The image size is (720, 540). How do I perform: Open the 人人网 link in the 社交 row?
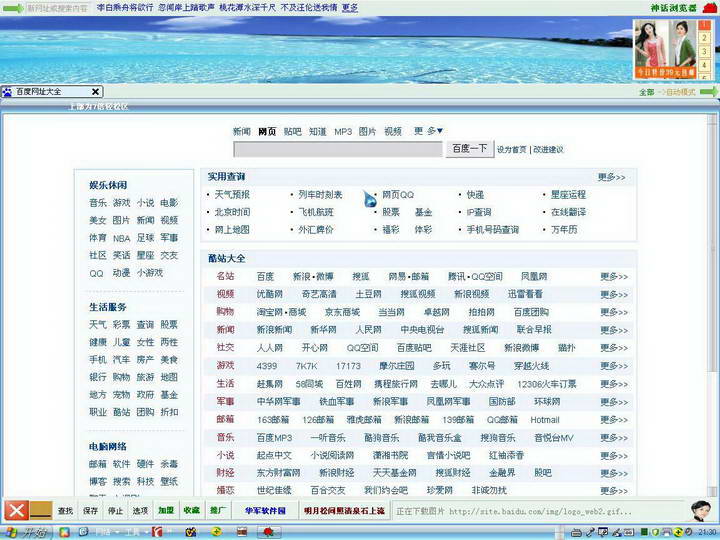tap(270, 348)
